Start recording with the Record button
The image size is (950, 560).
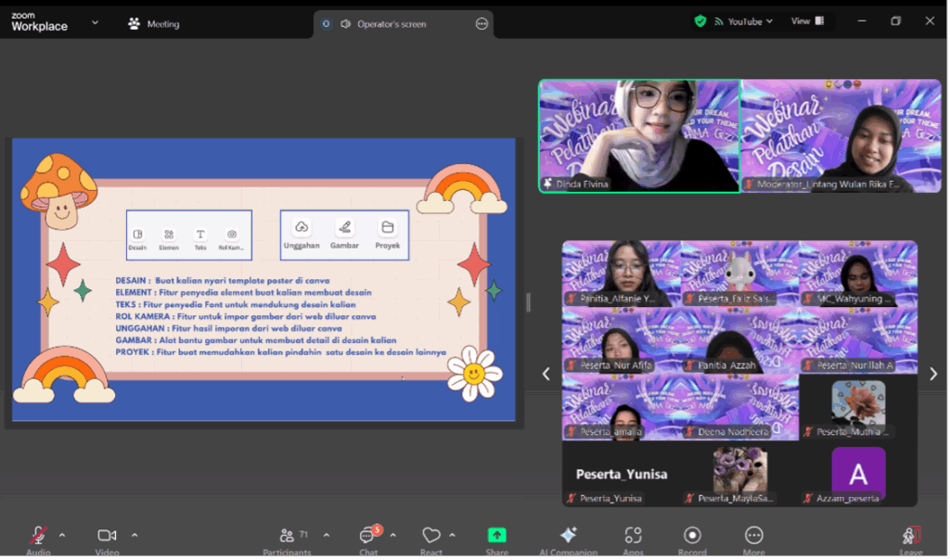[692, 537]
